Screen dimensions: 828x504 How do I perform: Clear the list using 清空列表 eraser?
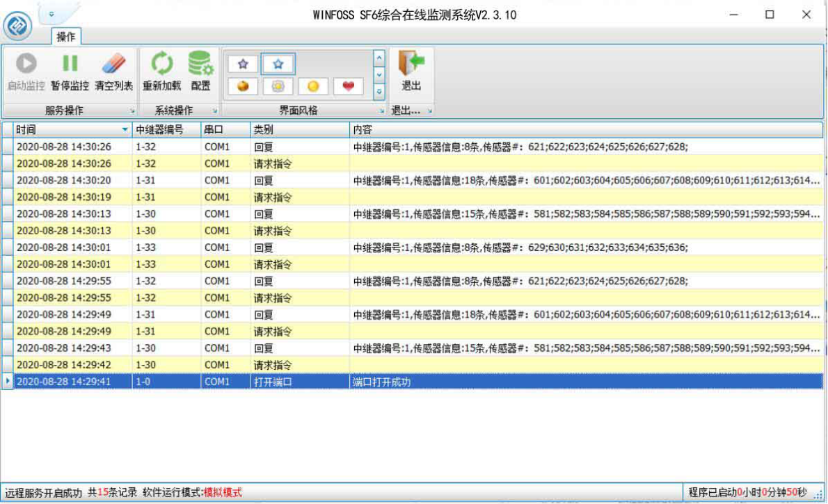point(113,72)
